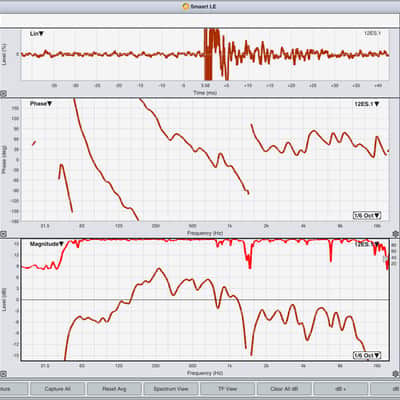
Task: Click the Capture All button
Action: pyautogui.click(x=57, y=389)
